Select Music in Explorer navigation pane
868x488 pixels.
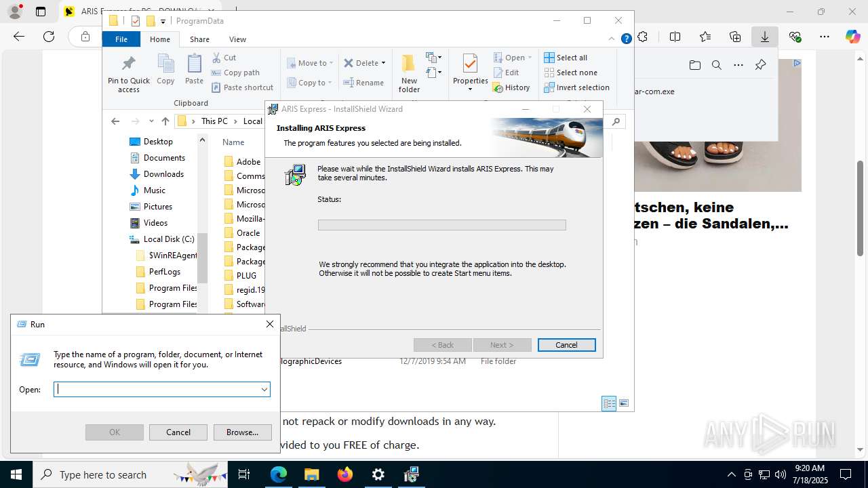click(x=154, y=190)
